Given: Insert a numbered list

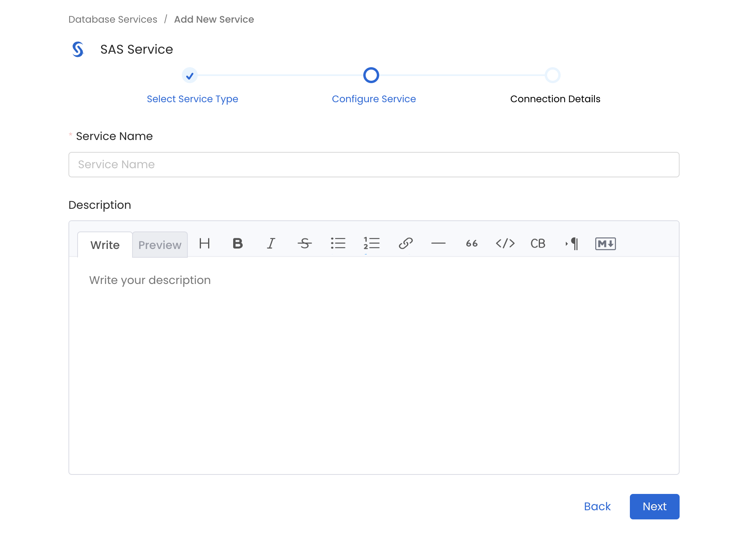Looking at the screenshot, I should (372, 244).
